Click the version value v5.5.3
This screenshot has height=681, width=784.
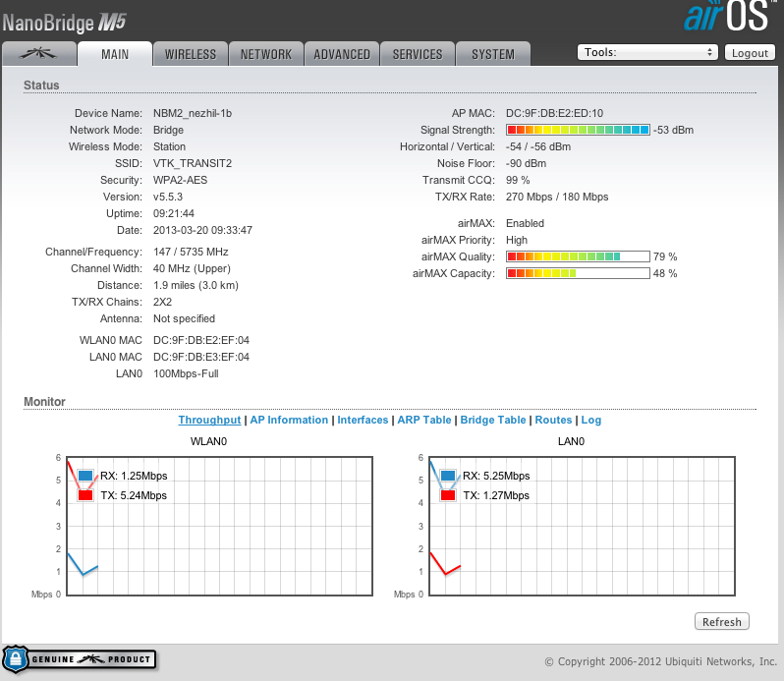click(168, 197)
